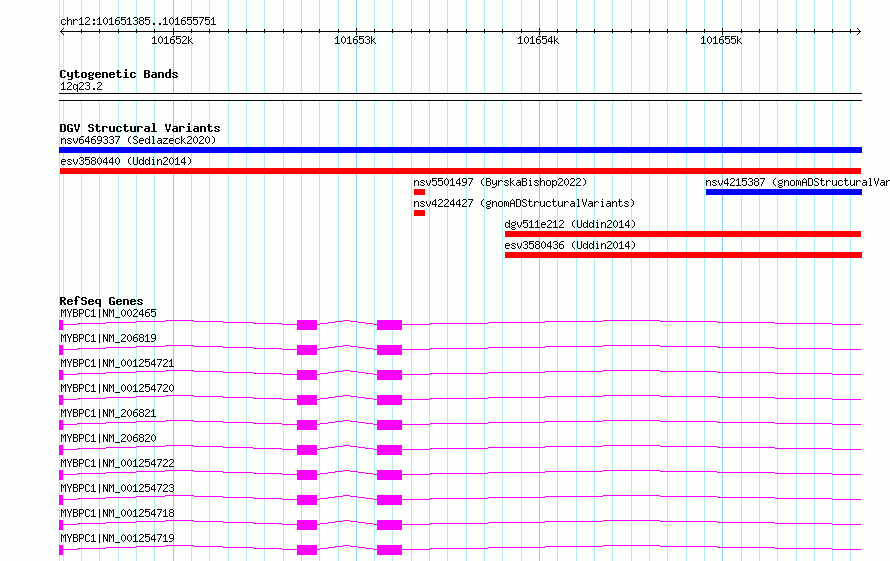Select the 101655k ruler tick label
The height and width of the screenshot is (561, 890).
point(721,40)
